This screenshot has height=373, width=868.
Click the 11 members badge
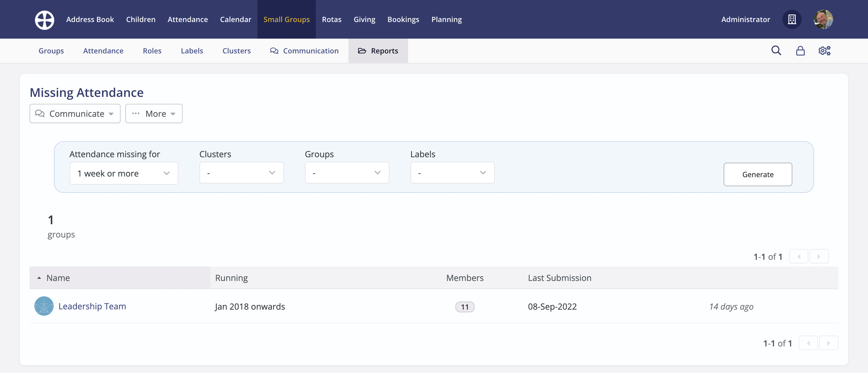[x=465, y=307]
